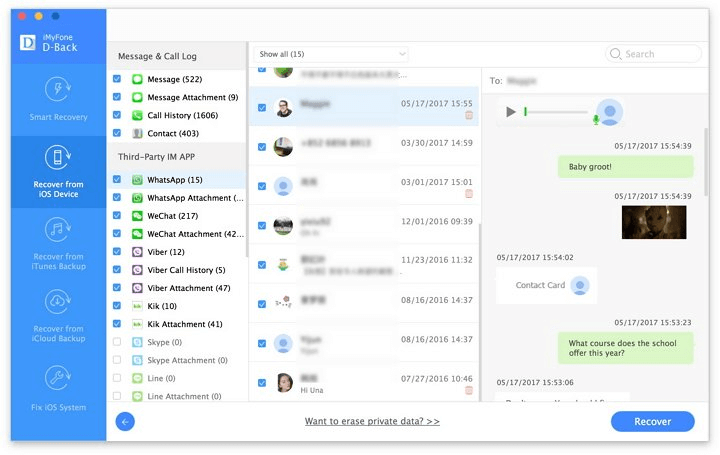This screenshot has height=455, width=720.
Task: Select WhatsApp (15) category
Action: [175, 180]
